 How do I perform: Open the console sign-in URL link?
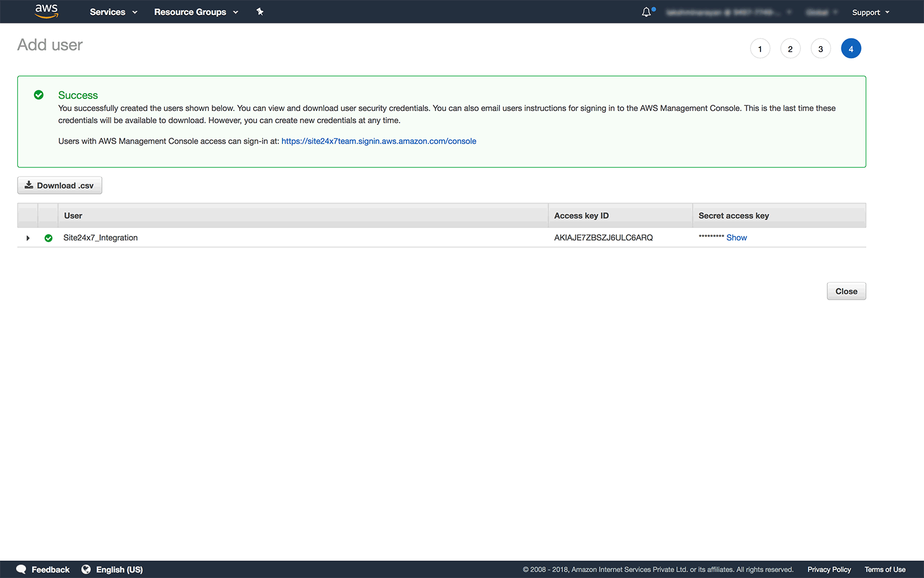[x=378, y=141]
